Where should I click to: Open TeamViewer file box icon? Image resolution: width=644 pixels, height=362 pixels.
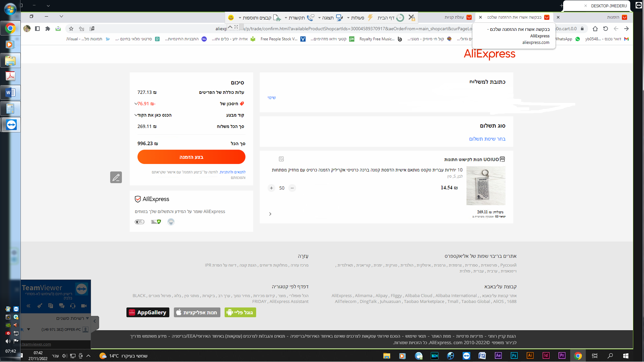51,306
